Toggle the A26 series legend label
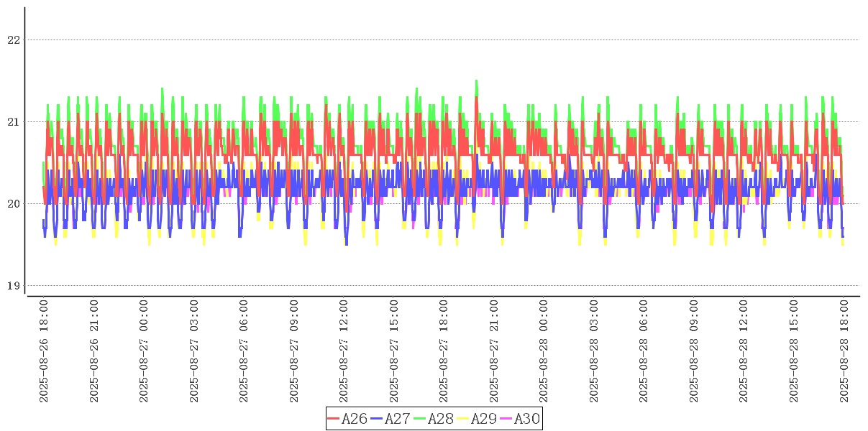This screenshot has height=431, width=868. pos(355,419)
